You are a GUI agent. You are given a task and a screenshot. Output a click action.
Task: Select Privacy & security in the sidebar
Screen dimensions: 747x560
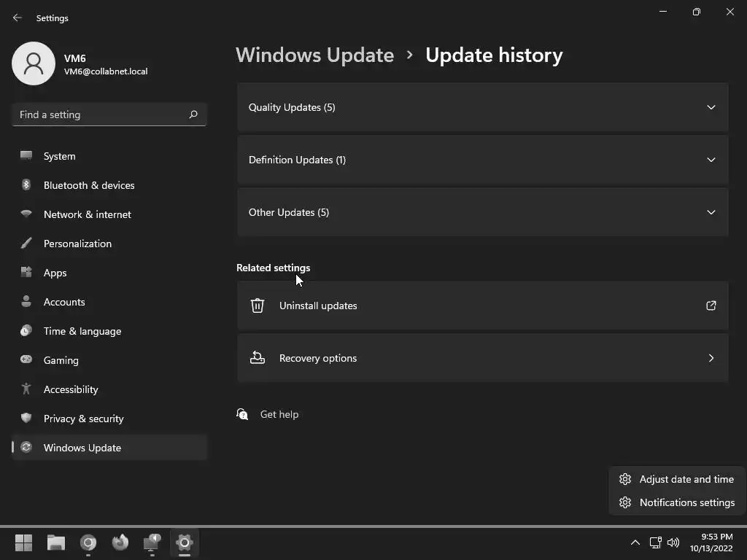(x=109, y=419)
